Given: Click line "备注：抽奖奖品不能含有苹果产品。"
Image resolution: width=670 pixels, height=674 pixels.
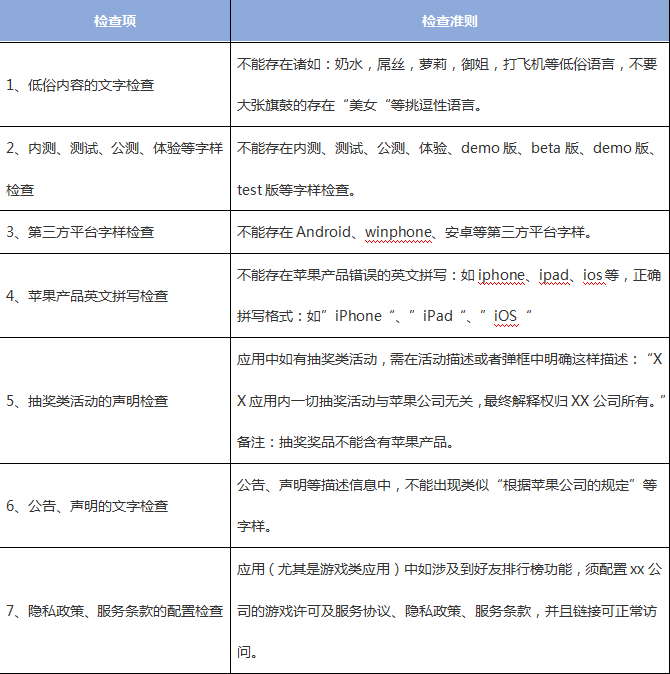Looking at the screenshot, I should pyautogui.click(x=346, y=442).
